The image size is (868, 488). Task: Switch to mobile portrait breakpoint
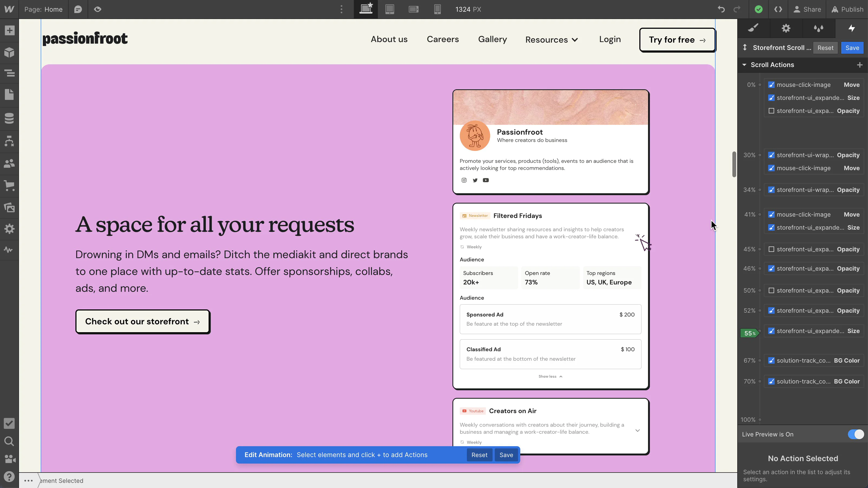point(437,9)
